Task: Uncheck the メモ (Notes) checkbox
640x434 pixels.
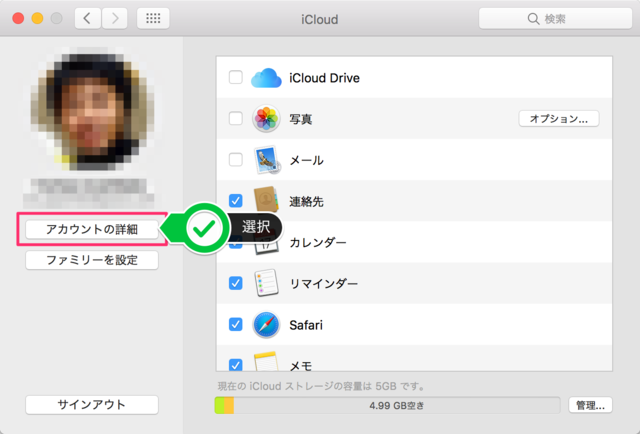Action: pyautogui.click(x=236, y=365)
